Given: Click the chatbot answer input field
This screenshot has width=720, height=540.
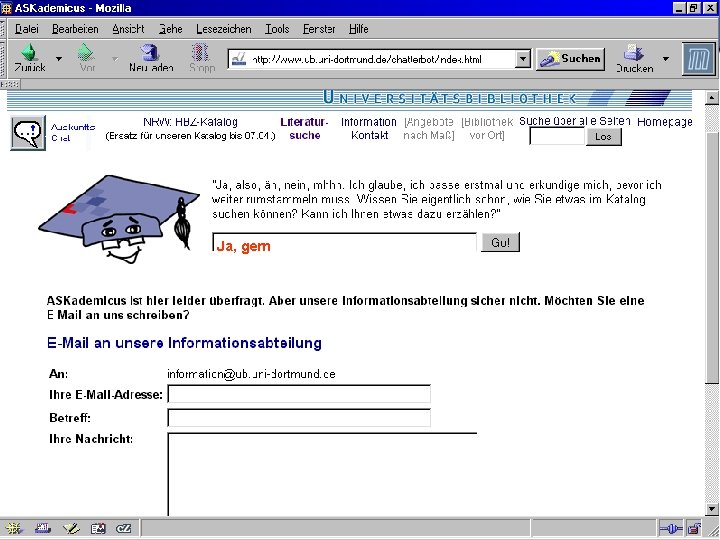Looking at the screenshot, I should click(344, 242).
